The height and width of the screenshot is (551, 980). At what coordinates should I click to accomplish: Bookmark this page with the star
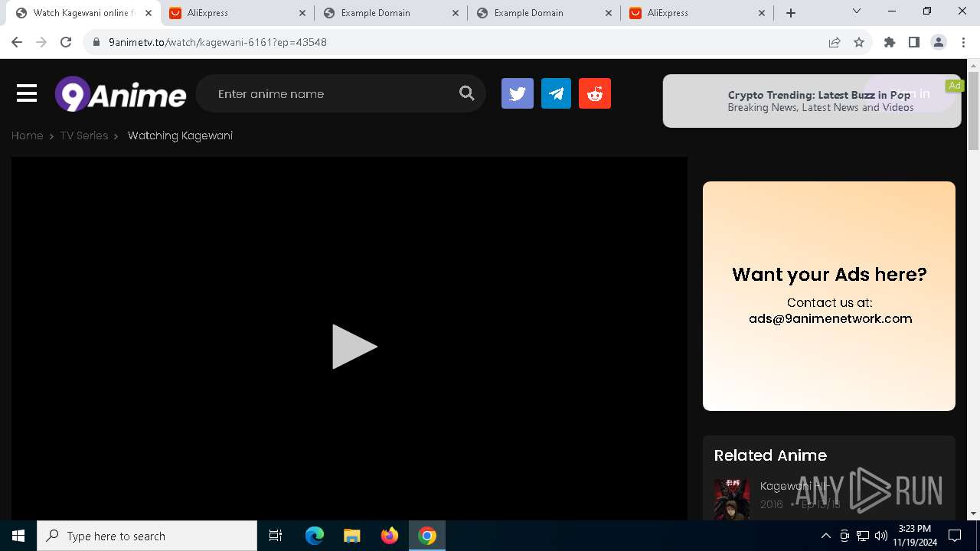(859, 42)
